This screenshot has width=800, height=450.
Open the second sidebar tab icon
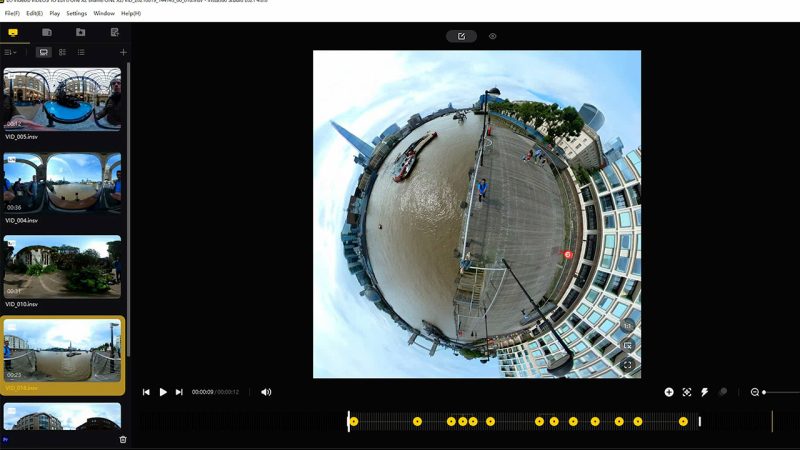tap(47, 33)
